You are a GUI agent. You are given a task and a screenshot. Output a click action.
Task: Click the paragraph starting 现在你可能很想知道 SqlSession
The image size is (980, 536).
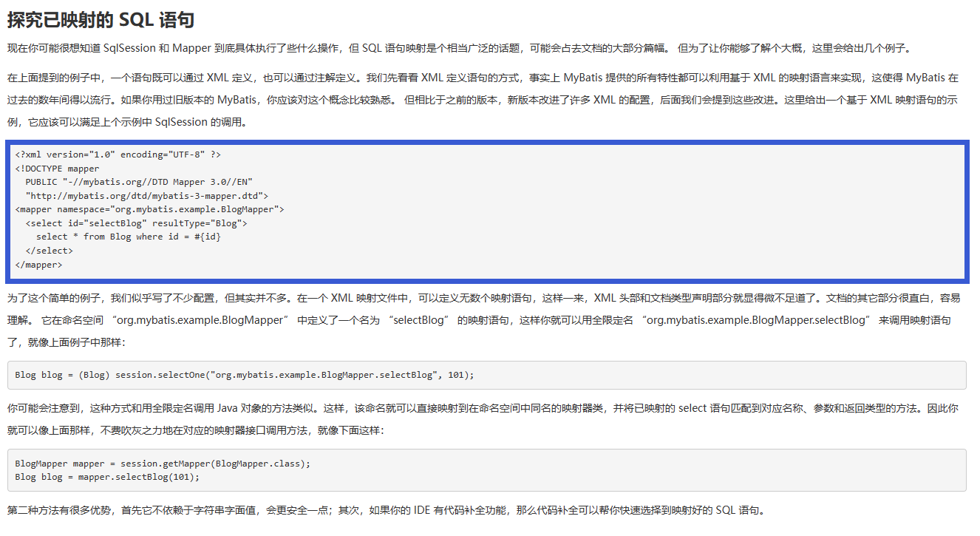pos(460,49)
